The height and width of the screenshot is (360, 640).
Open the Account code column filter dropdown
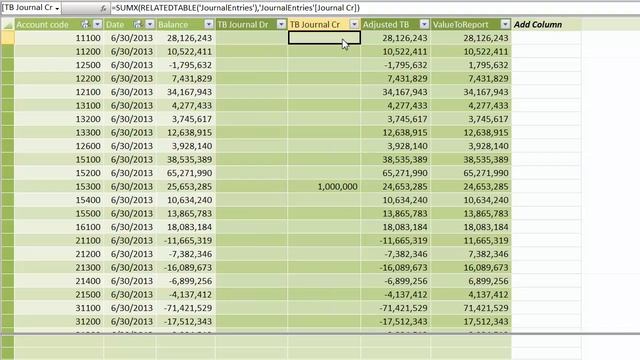point(97,24)
